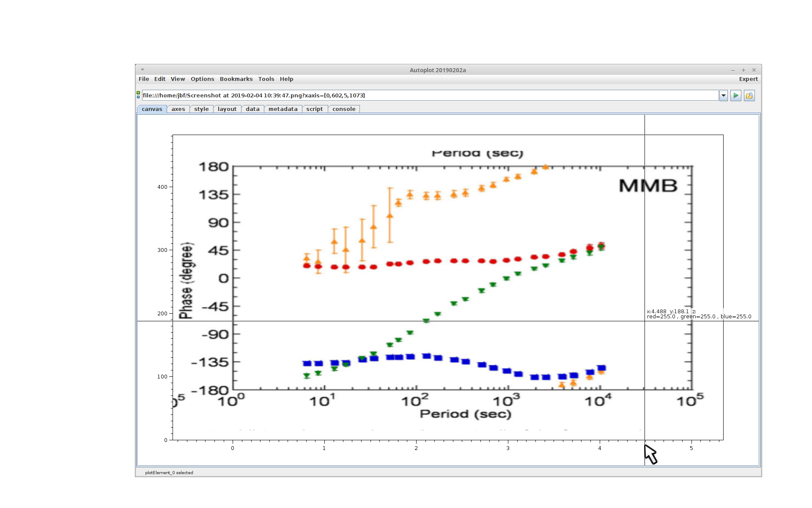
Task: Click the Expert mode label
Action: point(748,79)
